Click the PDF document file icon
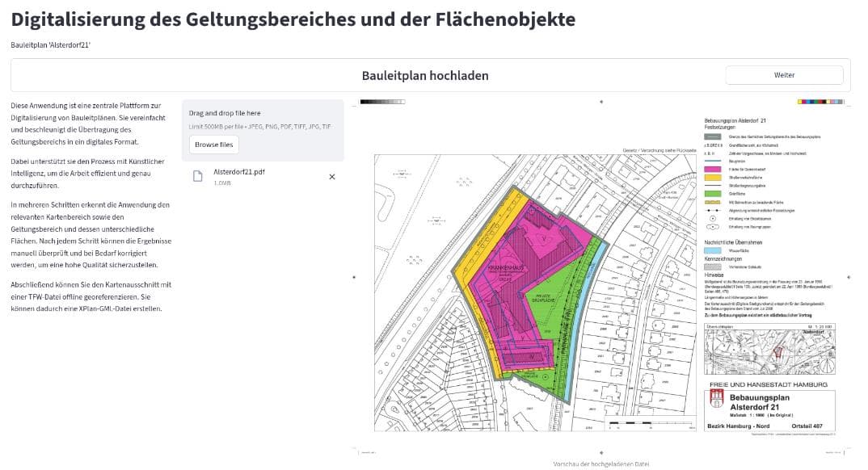Viewport: 868px width, 470px height. pos(198,176)
